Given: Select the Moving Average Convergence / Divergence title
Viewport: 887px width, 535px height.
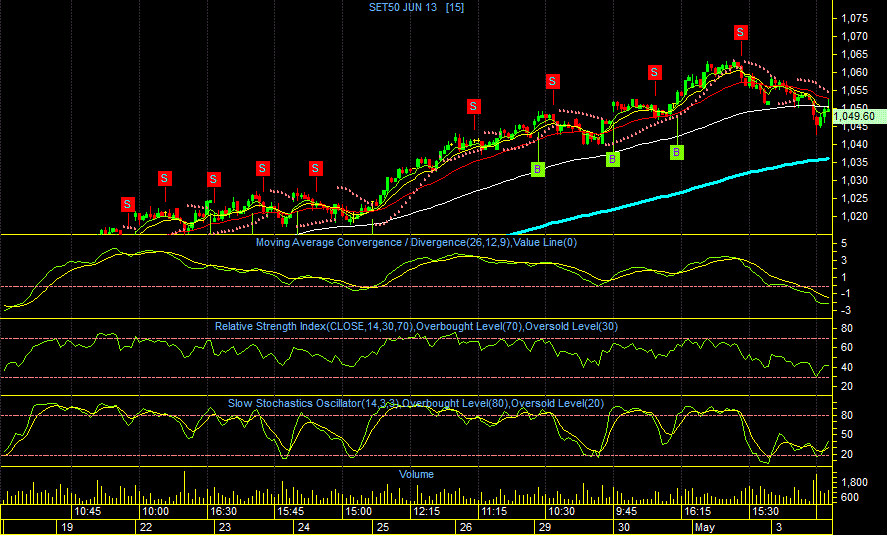Looking at the screenshot, I should 416,243.
